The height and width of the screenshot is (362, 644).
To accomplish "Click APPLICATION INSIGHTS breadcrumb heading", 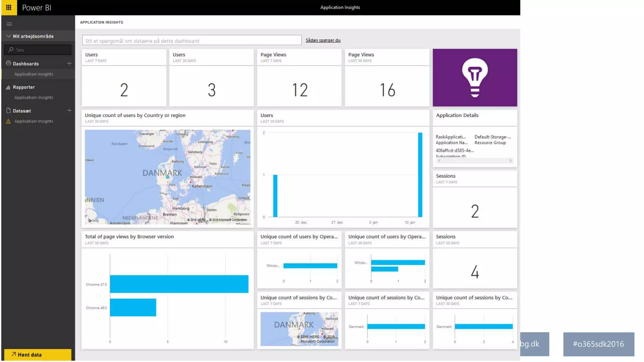I will (x=102, y=22).
